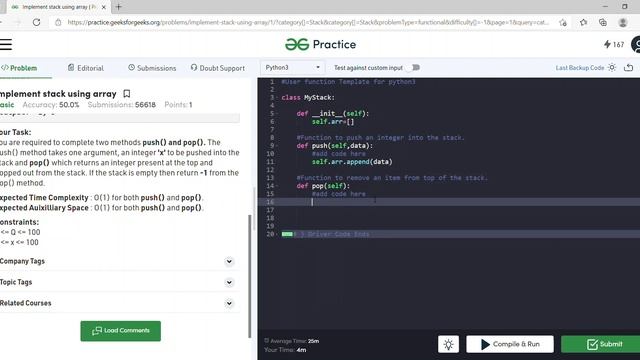Close the Implement stack browser tab
Viewport: 640px width, 360px height.
point(104,7)
